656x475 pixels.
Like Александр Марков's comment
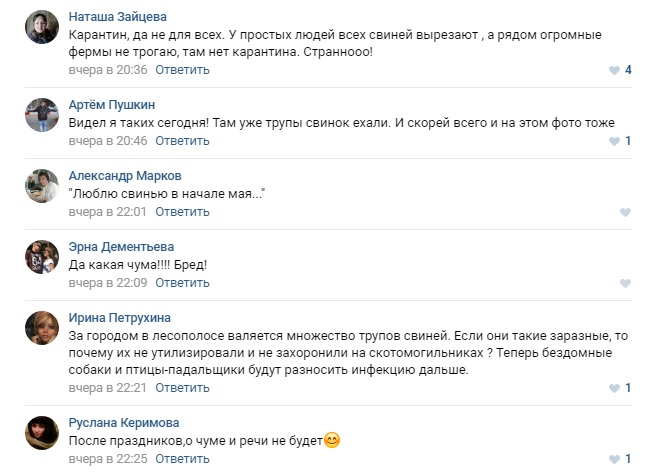pos(625,212)
